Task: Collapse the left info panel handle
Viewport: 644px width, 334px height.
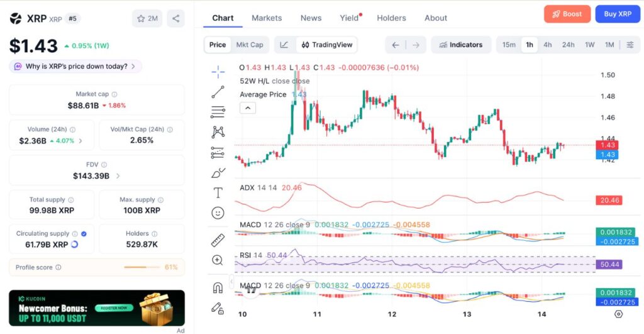Action: click(231, 281)
